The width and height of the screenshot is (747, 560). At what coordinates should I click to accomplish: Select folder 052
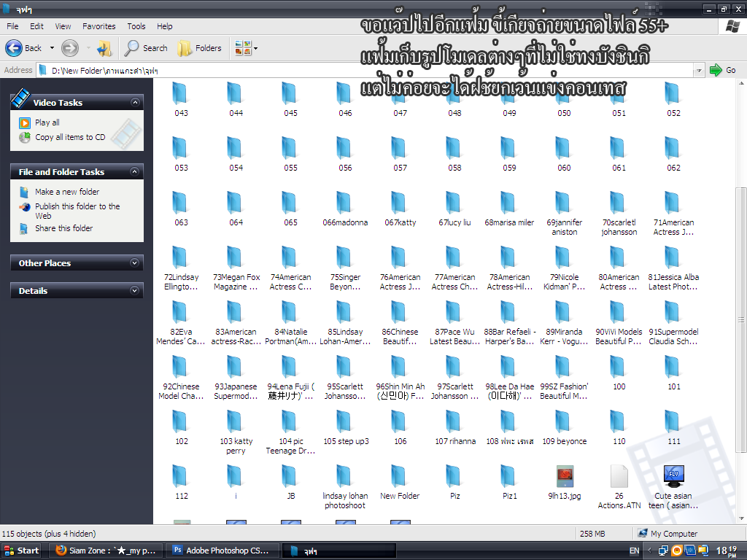coord(673,99)
